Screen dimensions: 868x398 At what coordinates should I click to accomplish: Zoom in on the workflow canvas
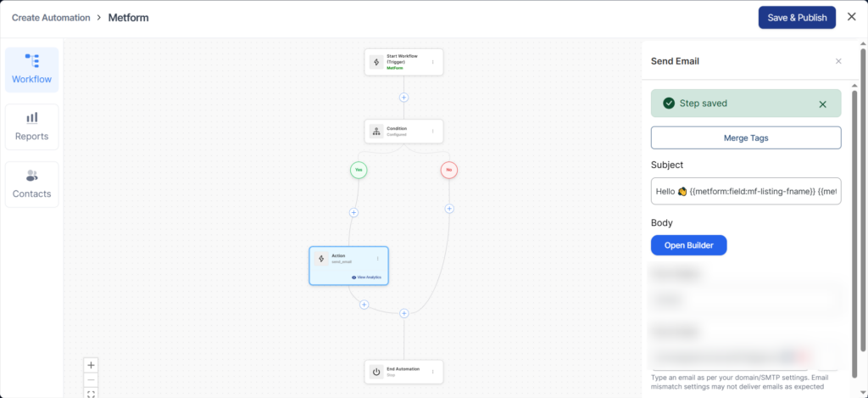tap(92, 365)
